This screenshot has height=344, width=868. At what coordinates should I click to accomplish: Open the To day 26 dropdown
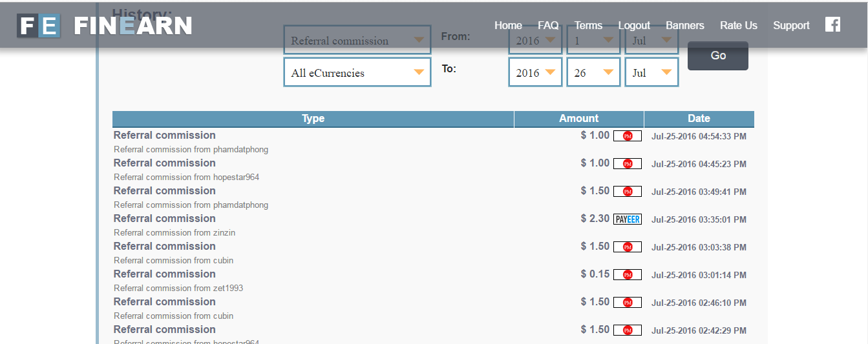(593, 73)
